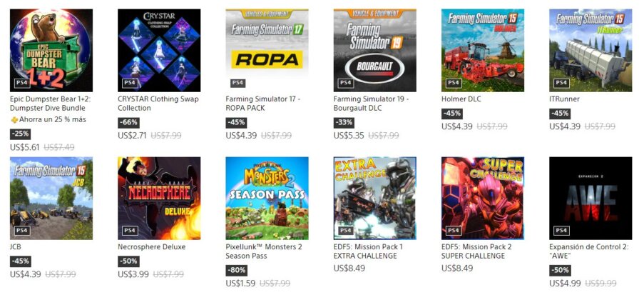Open the Epic Dumpster Bear 1+2 cover image

51,50
